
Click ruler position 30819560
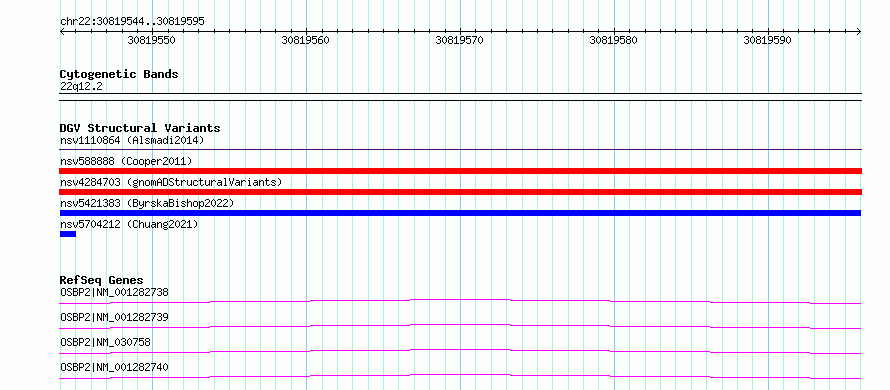[x=305, y=40]
